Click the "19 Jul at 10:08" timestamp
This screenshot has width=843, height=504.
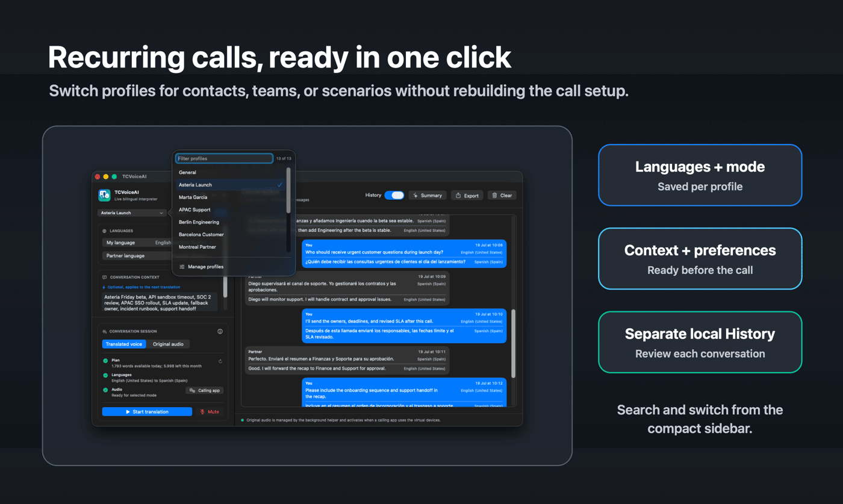click(489, 245)
